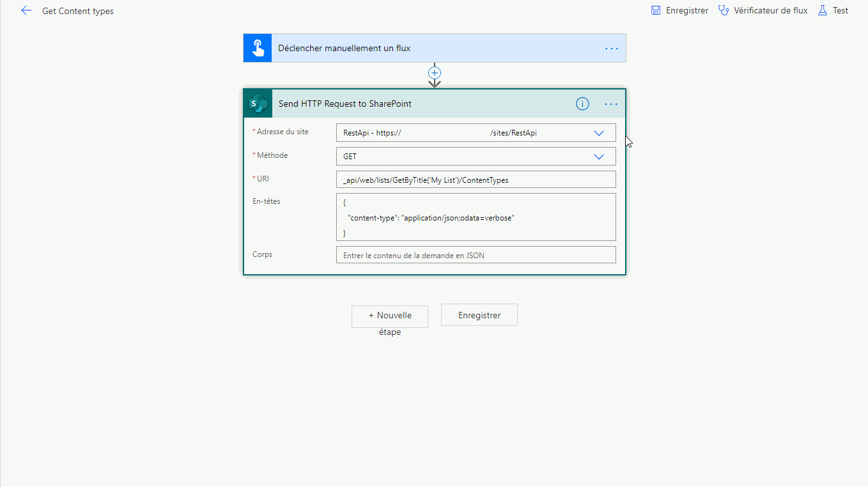The height and width of the screenshot is (487, 868).
Task: Click the manual trigger hand icon
Action: (258, 48)
